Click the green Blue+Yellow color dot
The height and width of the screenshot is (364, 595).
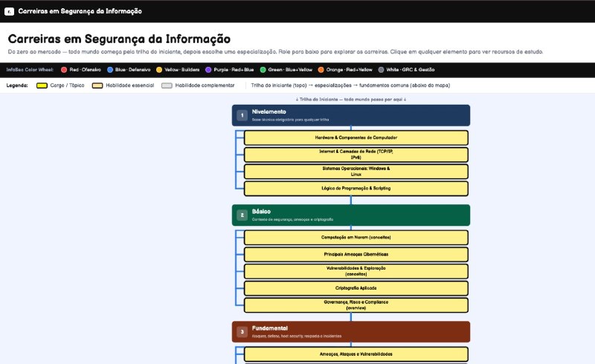263,70
